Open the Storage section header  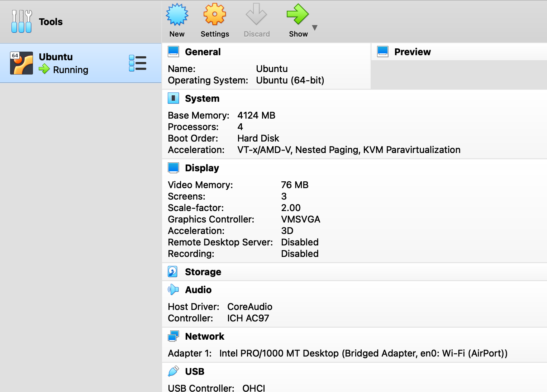click(203, 272)
